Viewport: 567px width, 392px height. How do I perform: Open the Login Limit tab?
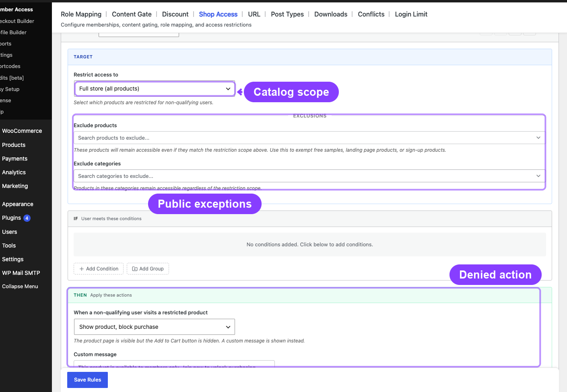[x=411, y=14]
